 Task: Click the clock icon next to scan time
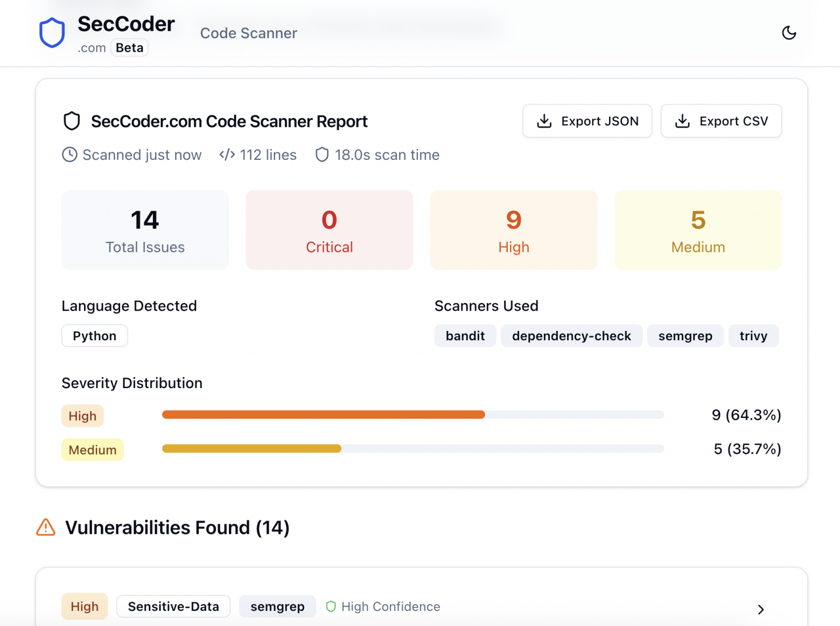69,154
